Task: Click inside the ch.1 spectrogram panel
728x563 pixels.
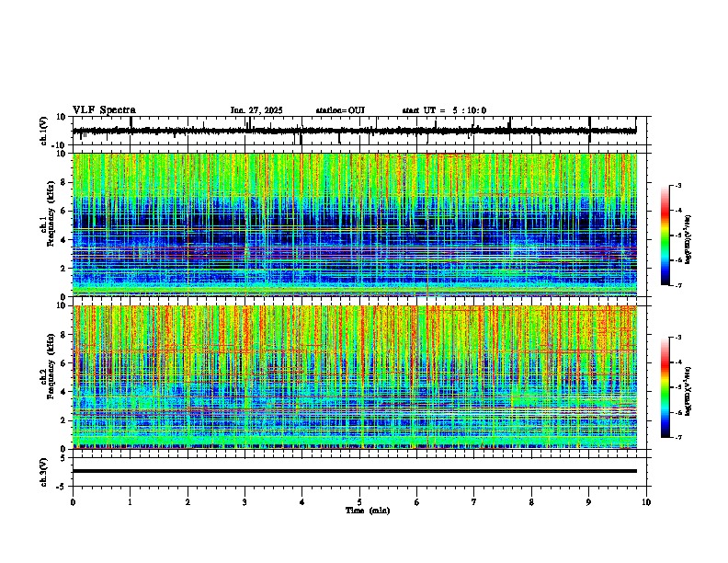Action: pos(354,224)
